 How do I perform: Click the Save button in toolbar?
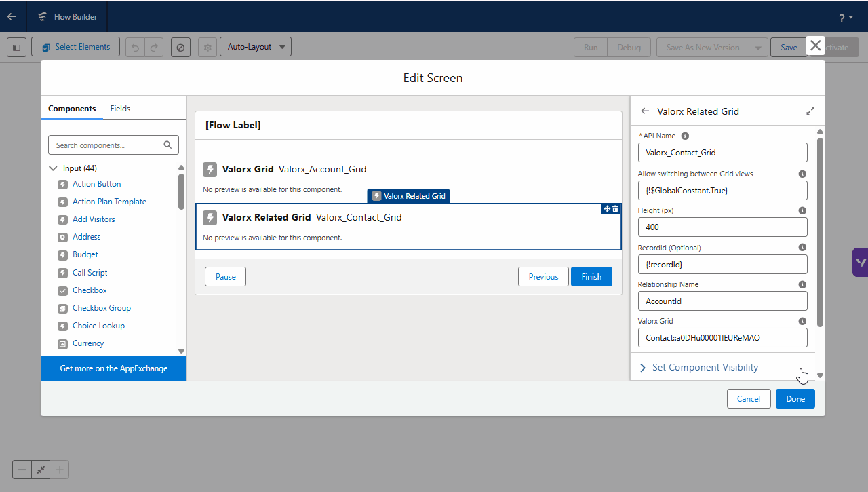(789, 48)
